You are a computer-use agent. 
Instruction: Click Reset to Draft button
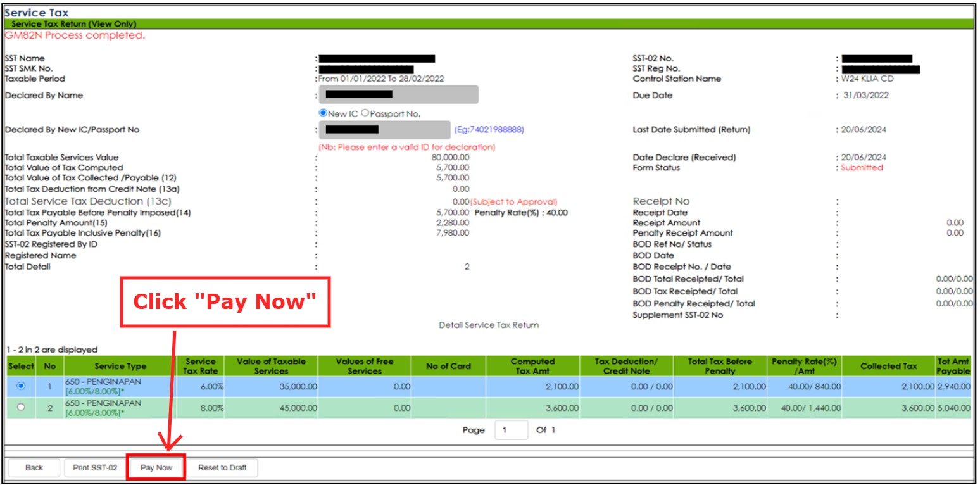click(x=222, y=468)
